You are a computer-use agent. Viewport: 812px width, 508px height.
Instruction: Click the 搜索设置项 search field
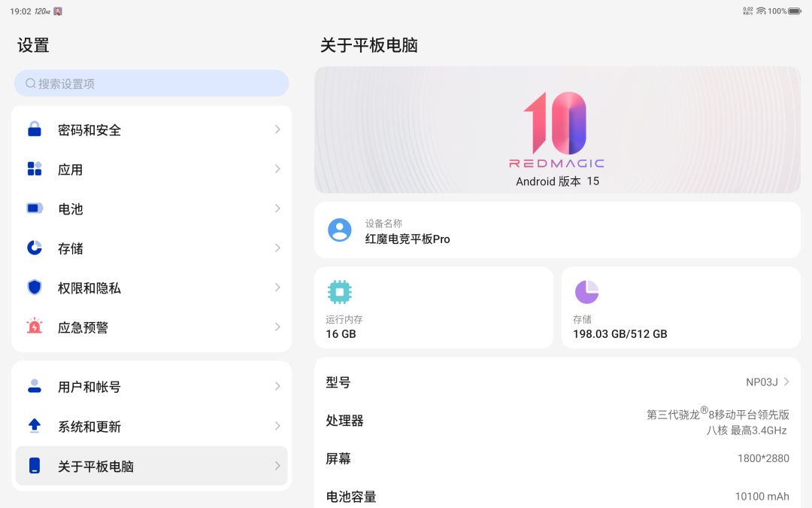tap(151, 83)
